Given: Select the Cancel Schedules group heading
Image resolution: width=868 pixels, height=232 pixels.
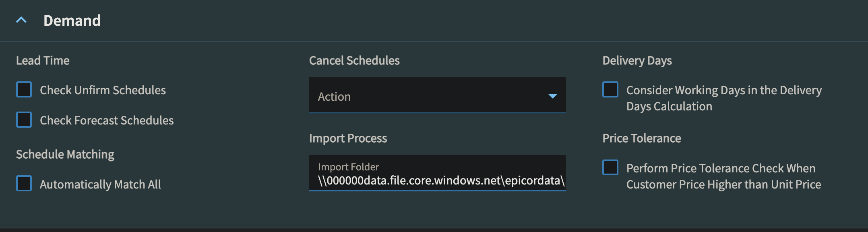Looking at the screenshot, I should 354,60.
